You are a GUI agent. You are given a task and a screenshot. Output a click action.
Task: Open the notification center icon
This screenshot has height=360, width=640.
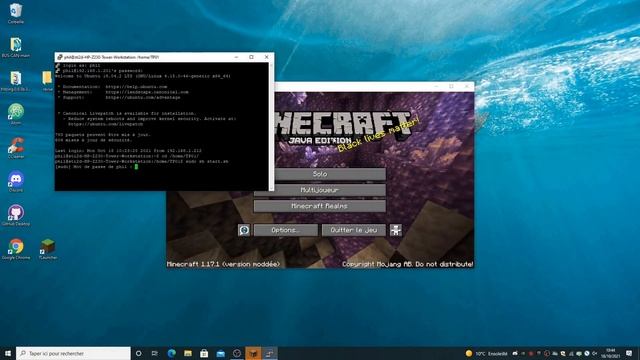click(x=629, y=353)
